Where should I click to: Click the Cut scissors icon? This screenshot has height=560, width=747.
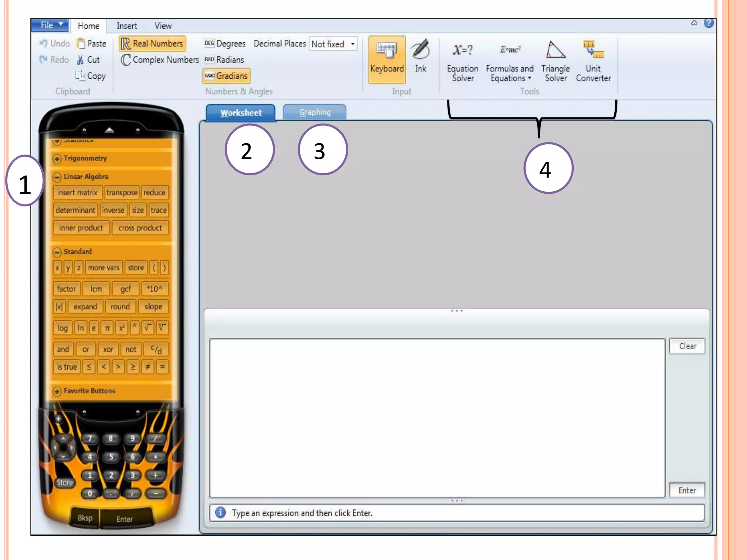click(x=80, y=60)
